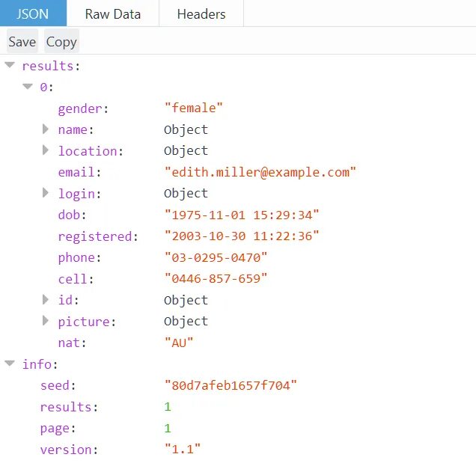Image resolution: width=476 pixels, height=466 pixels.
Task: Select the "female" value
Action: [x=193, y=108]
